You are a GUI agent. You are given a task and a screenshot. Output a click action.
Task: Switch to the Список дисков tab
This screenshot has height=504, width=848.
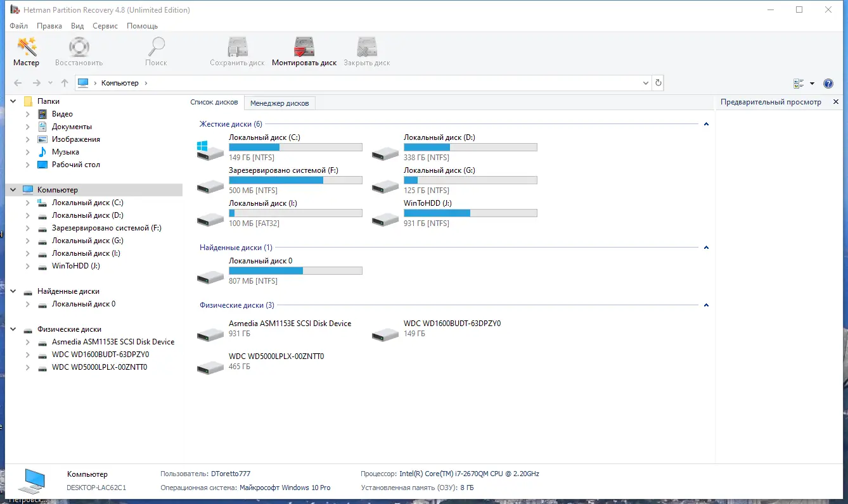click(x=214, y=102)
